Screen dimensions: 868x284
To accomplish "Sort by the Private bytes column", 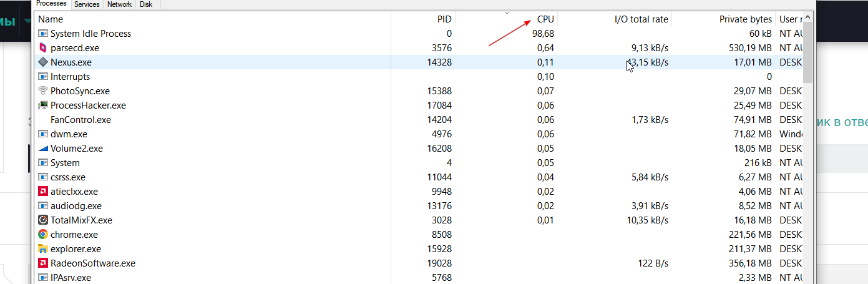I will 745,19.
